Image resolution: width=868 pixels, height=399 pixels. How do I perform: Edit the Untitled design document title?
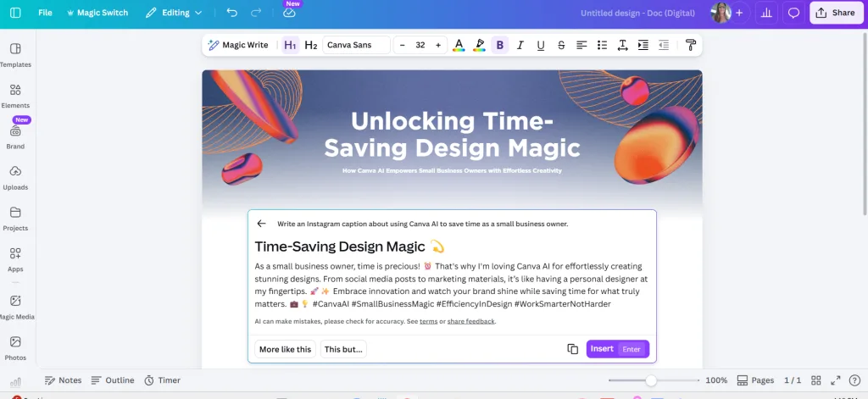click(637, 13)
